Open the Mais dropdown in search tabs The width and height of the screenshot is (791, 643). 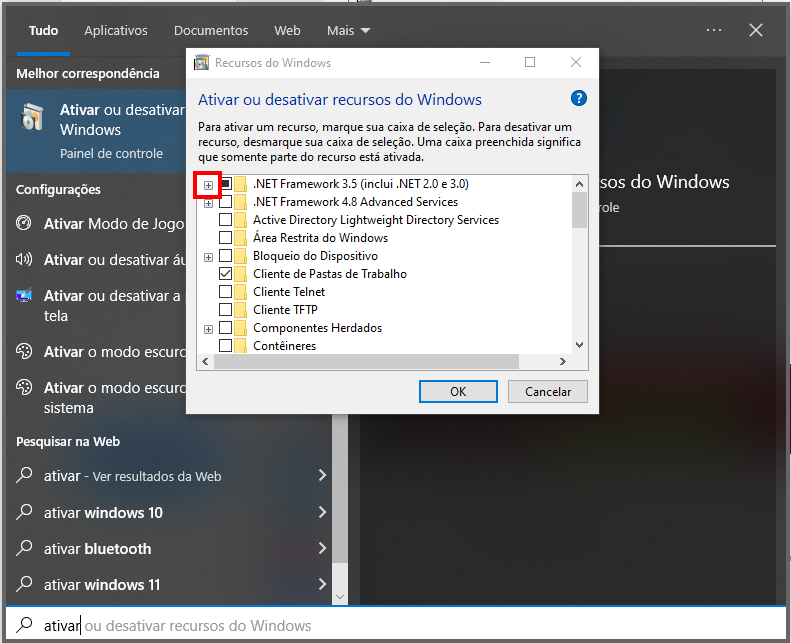[349, 31]
